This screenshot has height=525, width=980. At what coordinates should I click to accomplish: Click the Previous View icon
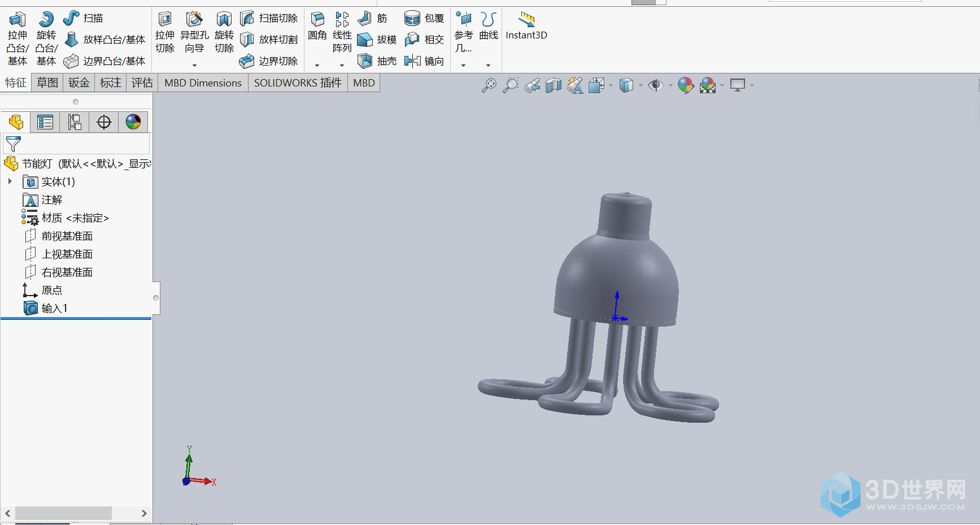tap(532, 85)
